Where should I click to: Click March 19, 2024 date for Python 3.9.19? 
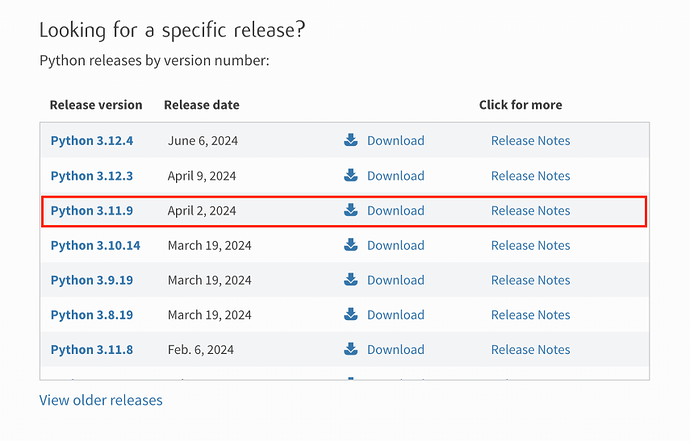click(209, 280)
